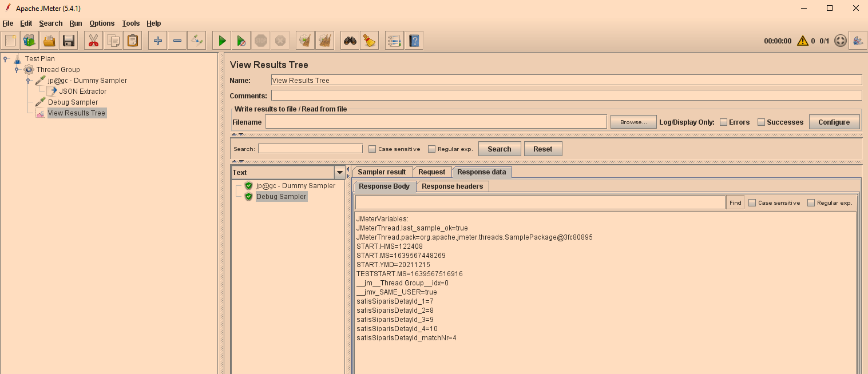The width and height of the screenshot is (868, 374).
Task: Open the Options menu
Action: click(102, 23)
